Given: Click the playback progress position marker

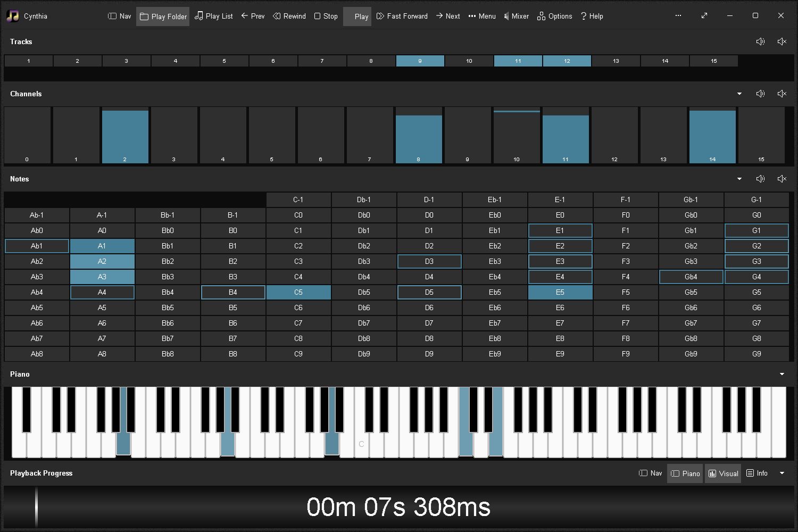Looking at the screenshot, I should [x=36, y=506].
